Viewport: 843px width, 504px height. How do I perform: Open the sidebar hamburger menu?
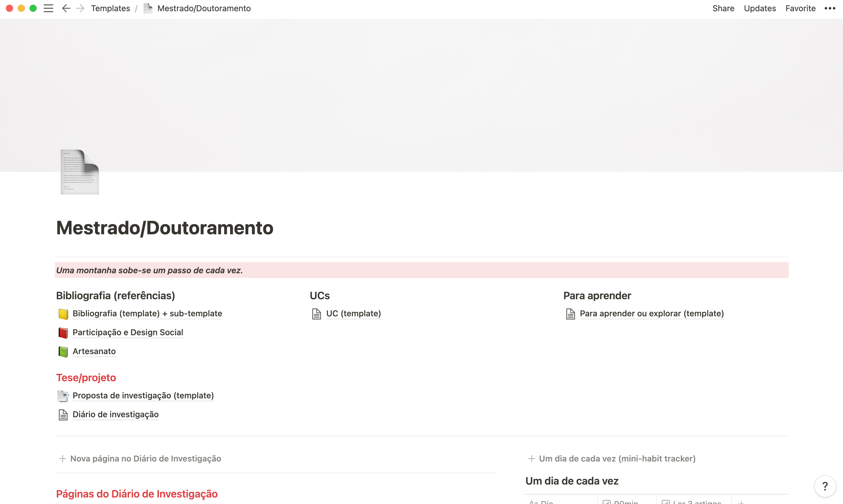click(48, 9)
